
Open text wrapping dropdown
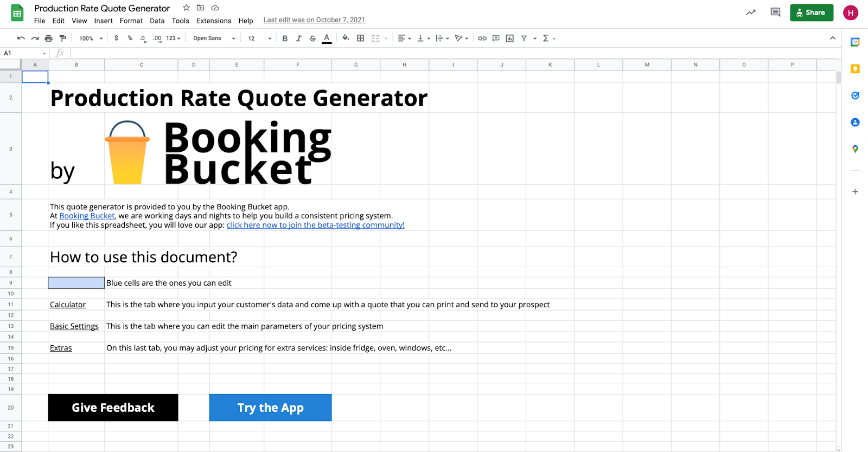[442, 38]
